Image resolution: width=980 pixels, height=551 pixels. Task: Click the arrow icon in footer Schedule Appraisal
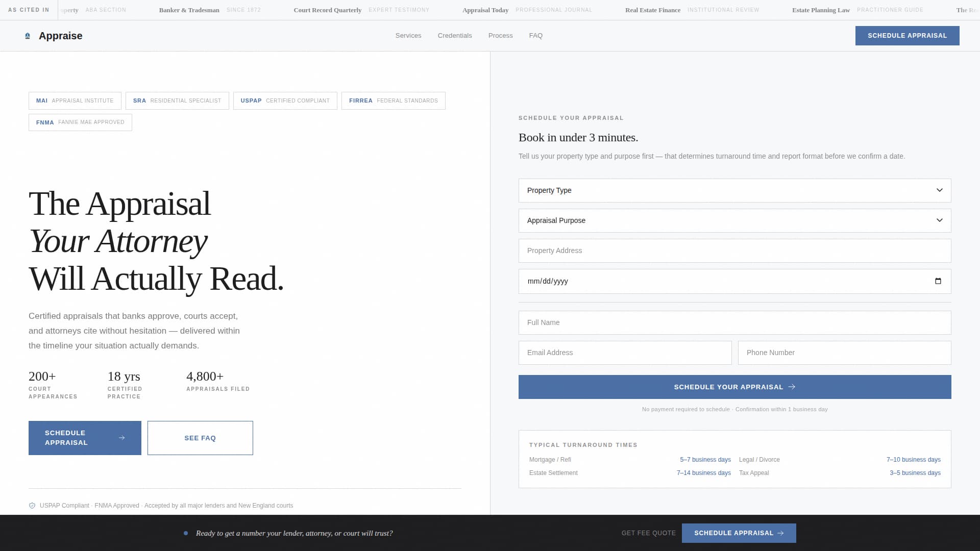click(780, 533)
